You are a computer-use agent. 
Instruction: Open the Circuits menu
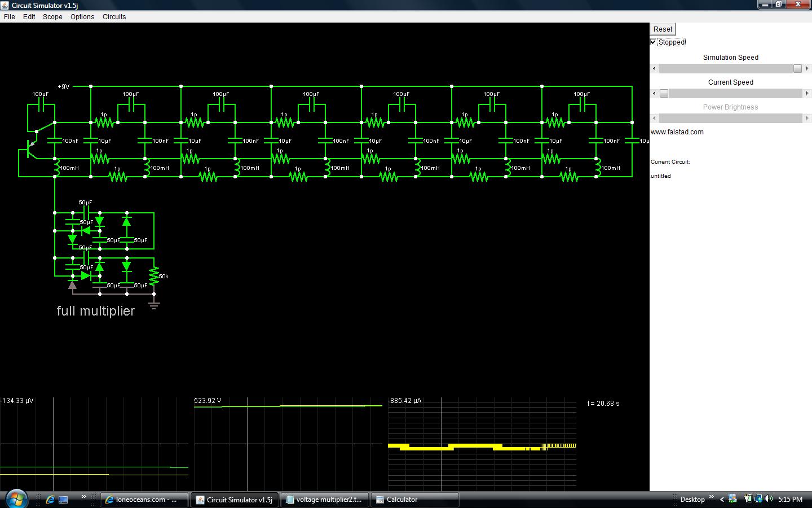tap(114, 16)
